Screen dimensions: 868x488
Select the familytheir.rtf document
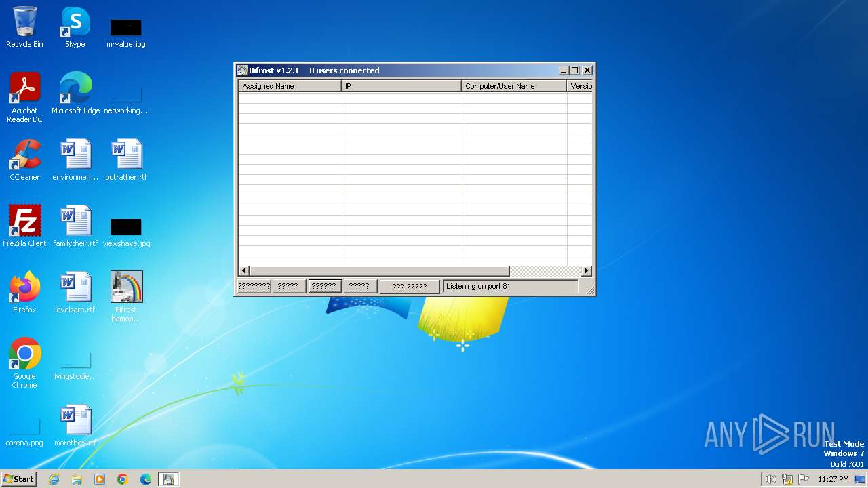click(75, 226)
